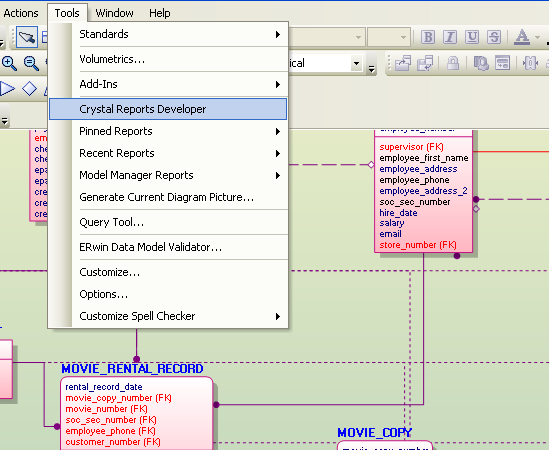This screenshot has height=450, width=549.
Task: Click employee_phone (FK) in MOVIE_RENTAL_RECORD
Action: [x=110, y=431]
